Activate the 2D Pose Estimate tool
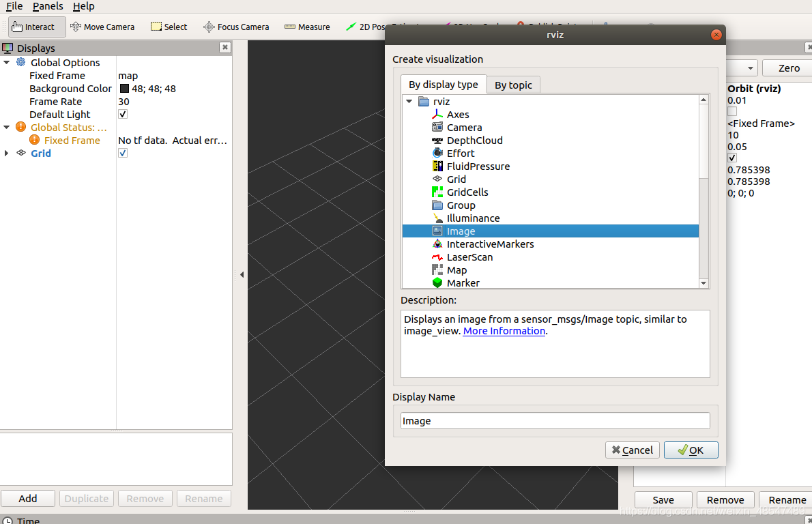 [x=366, y=27]
